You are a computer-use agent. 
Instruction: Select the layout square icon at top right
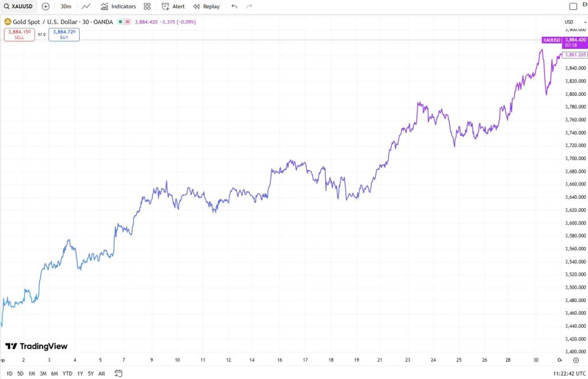point(572,6)
